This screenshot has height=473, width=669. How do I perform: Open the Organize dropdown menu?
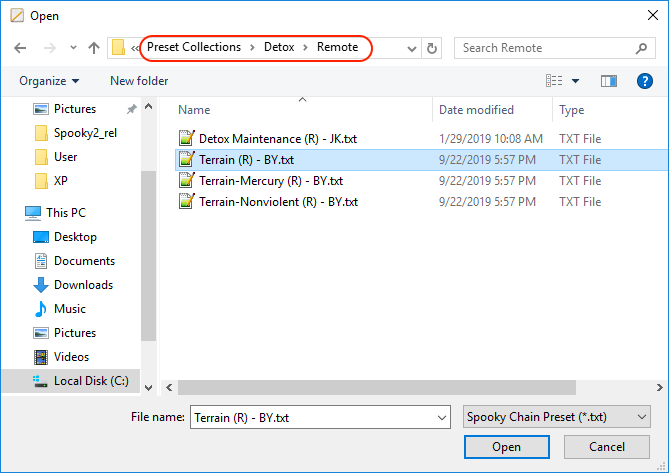tap(49, 81)
